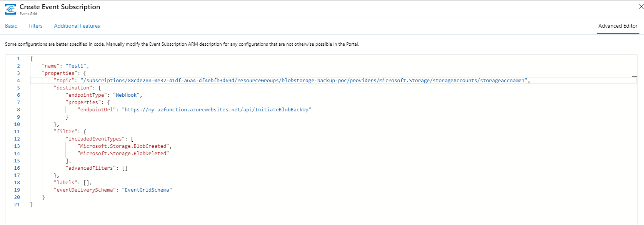644x225 pixels.
Task: Click line number 21 in gutter
Action: 17,205
